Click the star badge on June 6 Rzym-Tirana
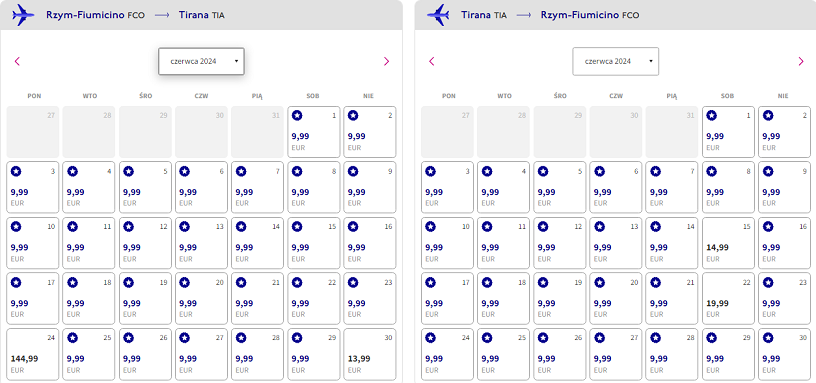 (x=185, y=171)
